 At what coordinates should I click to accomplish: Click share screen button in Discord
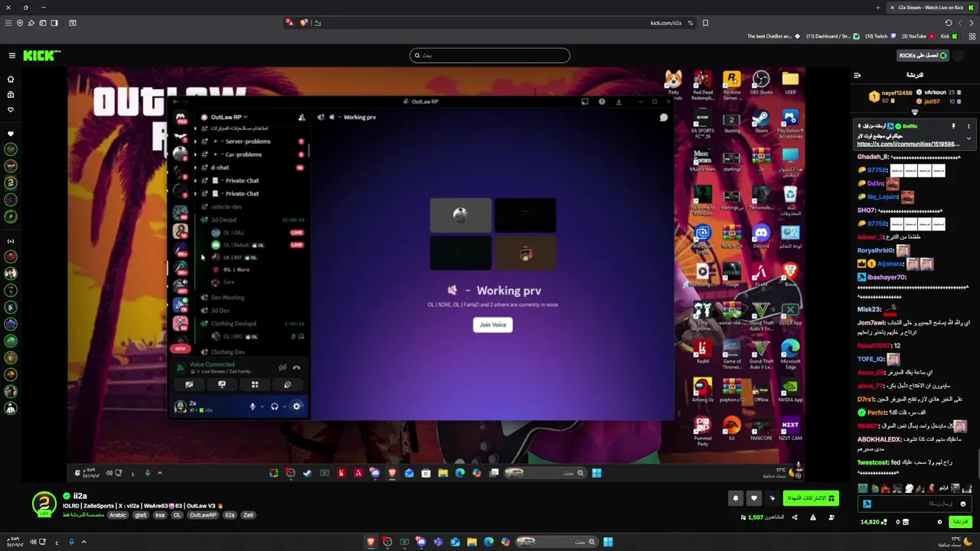click(222, 385)
